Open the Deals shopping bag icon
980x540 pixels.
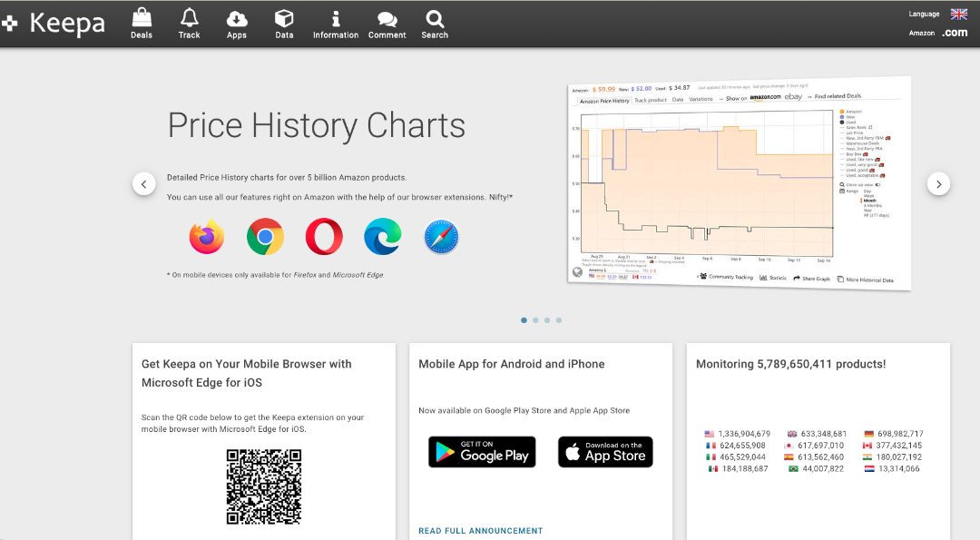142,18
